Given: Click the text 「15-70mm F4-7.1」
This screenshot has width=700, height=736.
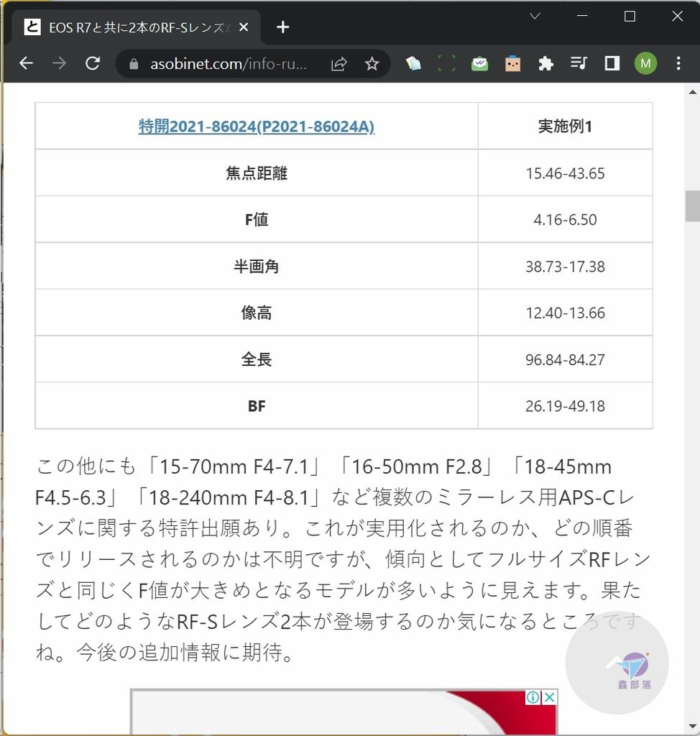Looking at the screenshot, I should point(234,466).
